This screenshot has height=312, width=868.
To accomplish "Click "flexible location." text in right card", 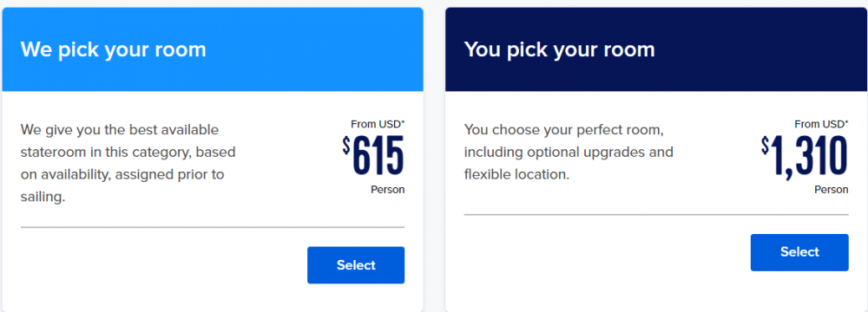I will 517,175.
